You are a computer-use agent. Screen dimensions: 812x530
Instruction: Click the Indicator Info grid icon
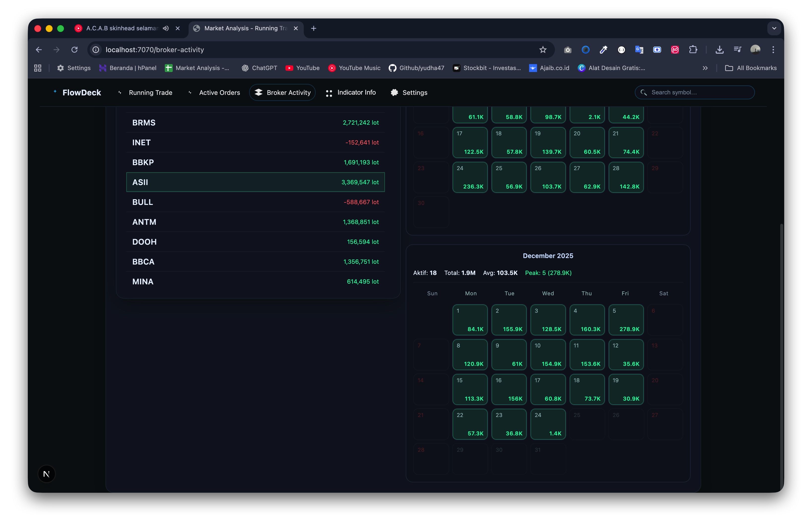329,93
